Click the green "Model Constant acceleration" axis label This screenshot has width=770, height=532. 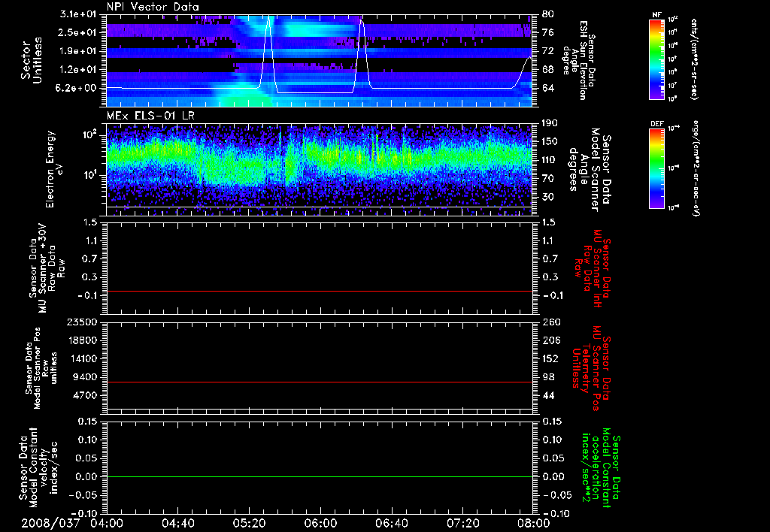601,467
